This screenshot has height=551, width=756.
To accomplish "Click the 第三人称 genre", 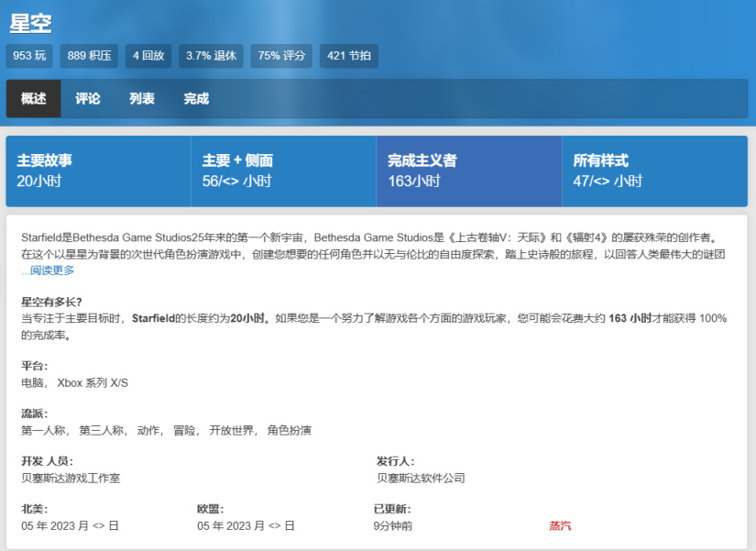I will [x=101, y=430].
